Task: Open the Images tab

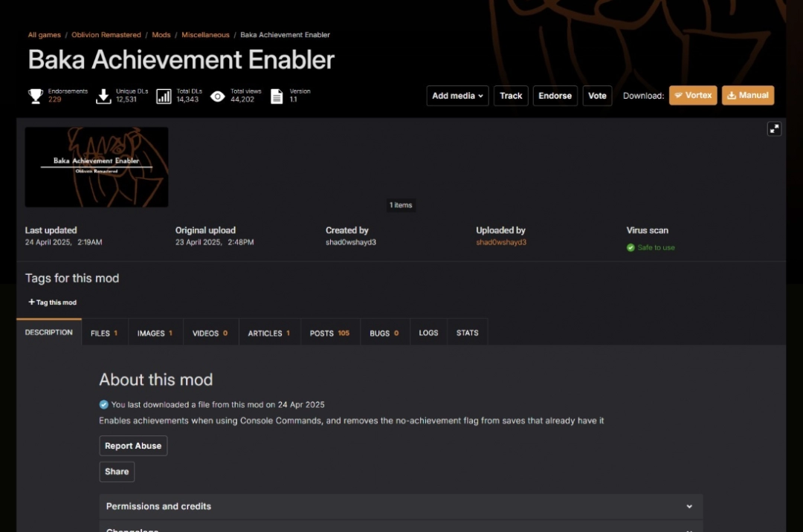Action: 155,333
